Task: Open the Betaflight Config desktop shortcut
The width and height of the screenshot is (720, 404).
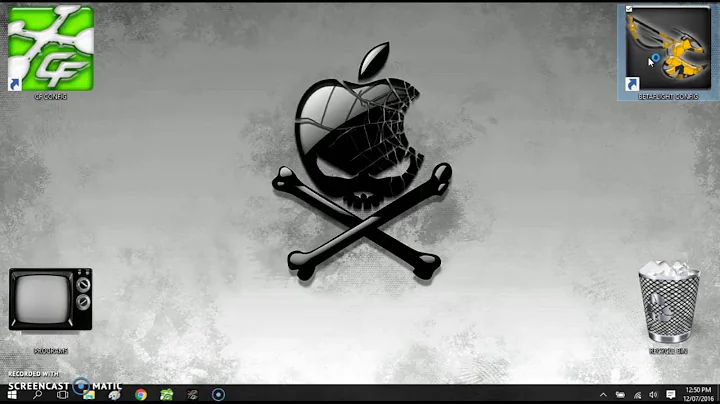Action: (x=668, y=49)
